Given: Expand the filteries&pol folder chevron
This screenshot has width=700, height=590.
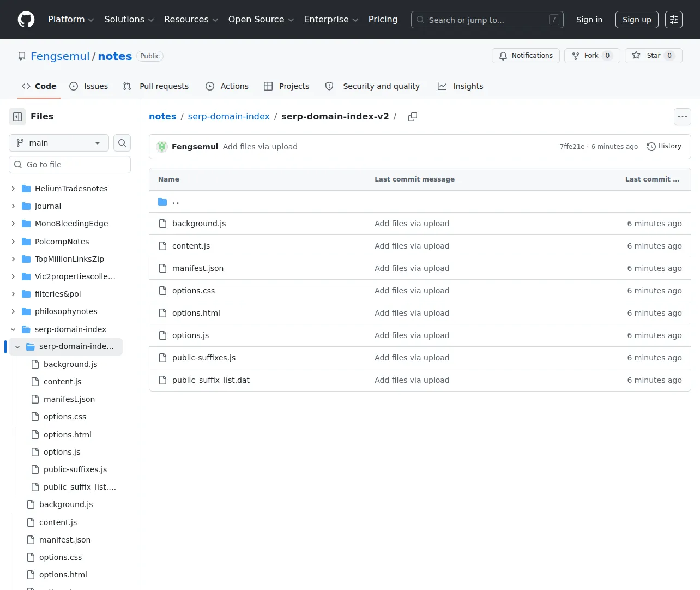Looking at the screenshot, I should coord(13,294).
